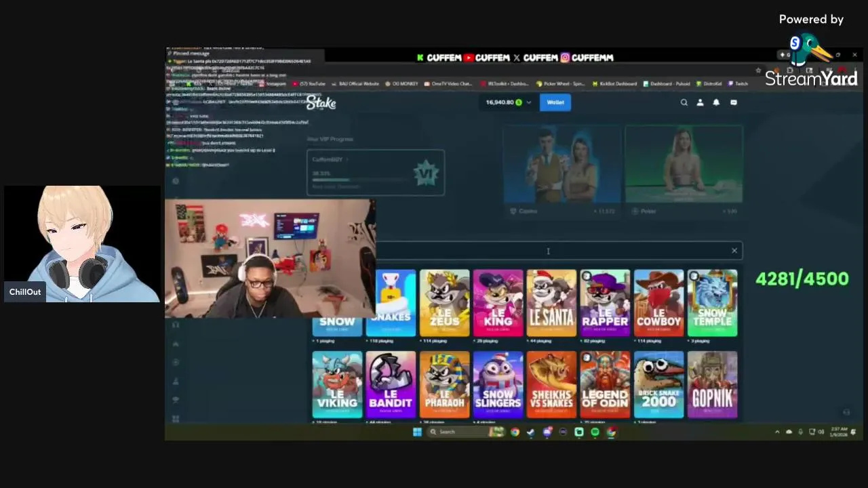
Task: Open the Snow Temple game tile
Action: [712, 303]
